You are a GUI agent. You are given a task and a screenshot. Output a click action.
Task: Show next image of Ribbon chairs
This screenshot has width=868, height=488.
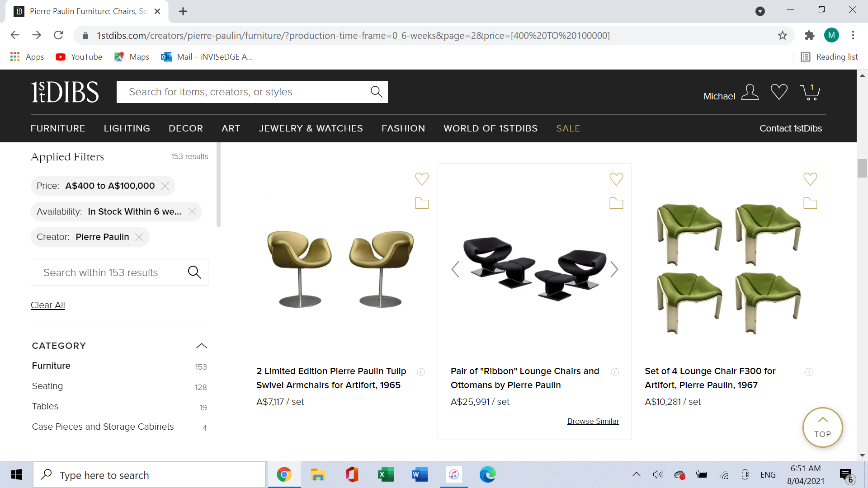pos(614,269)
